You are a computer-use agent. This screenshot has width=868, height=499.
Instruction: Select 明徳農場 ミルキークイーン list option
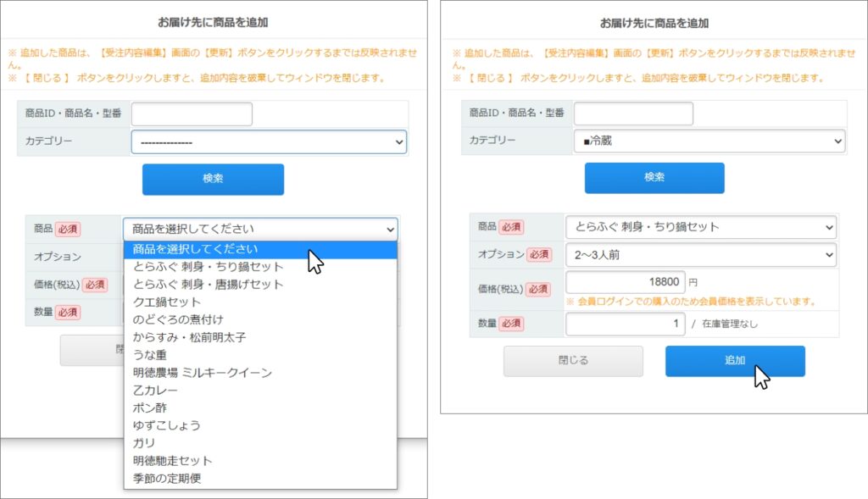pos(202,373)
